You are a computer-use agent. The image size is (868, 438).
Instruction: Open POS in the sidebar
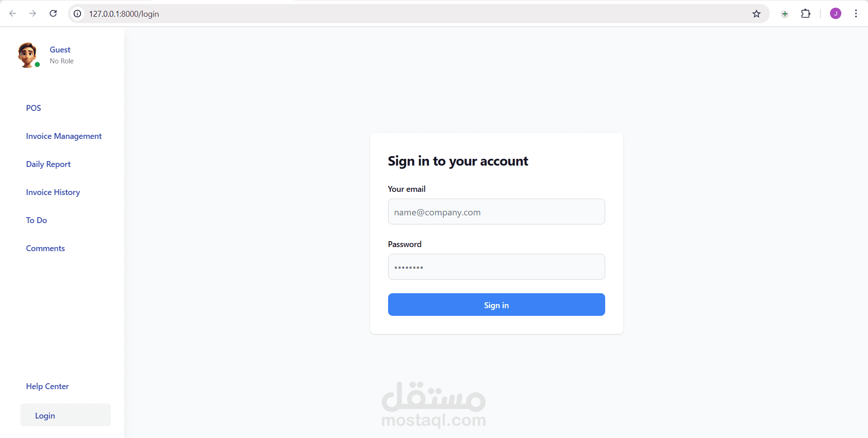pyautogui.click(x=33, y=108)
